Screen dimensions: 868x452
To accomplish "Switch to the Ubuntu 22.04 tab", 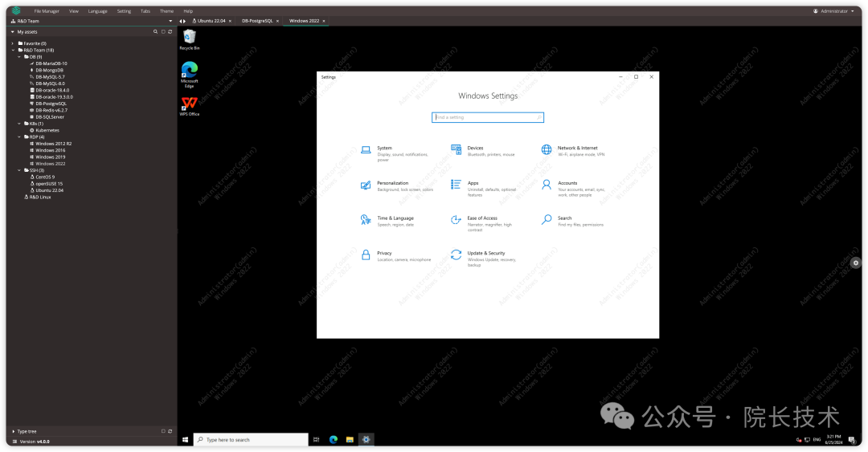I will (209, 21).
